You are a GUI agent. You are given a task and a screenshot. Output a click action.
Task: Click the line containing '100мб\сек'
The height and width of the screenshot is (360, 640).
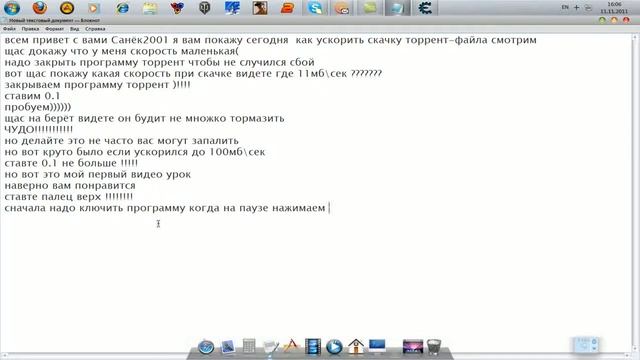pos(135,152)
